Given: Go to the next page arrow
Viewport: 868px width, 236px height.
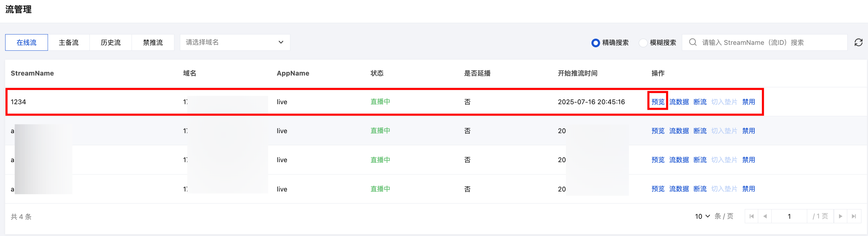Looking at the screenshot, I should pyautogui.click(x=840, y=216).
